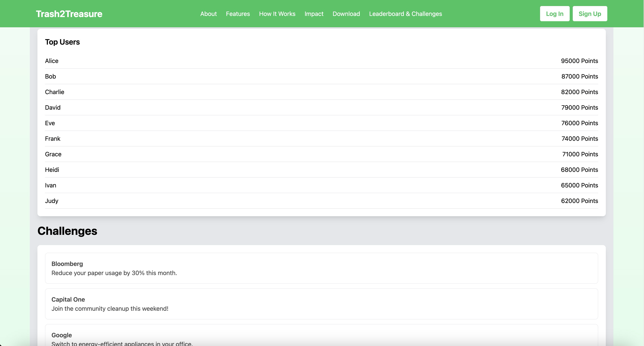Screen dimensions: 644x346
Task: Open Leaderboard & Challenges link
Action: point(405,14)
